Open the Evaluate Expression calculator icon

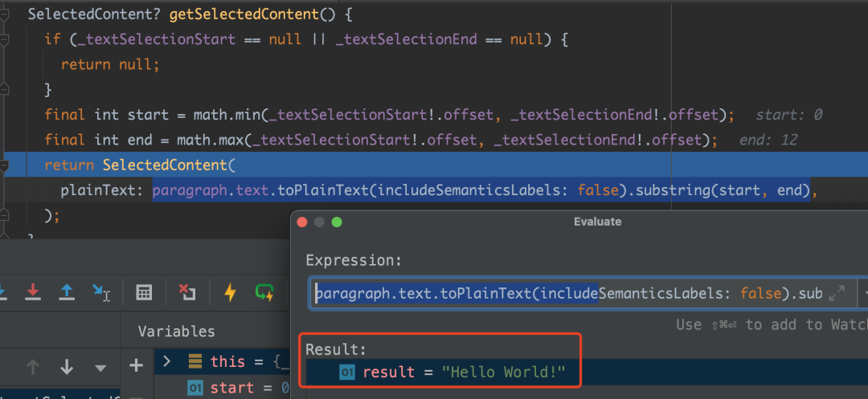[x=145, y=292]
